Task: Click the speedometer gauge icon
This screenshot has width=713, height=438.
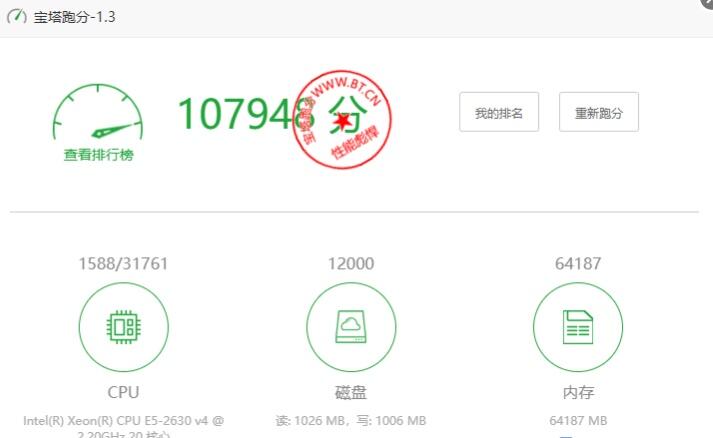Action: (x=98, y=112)
